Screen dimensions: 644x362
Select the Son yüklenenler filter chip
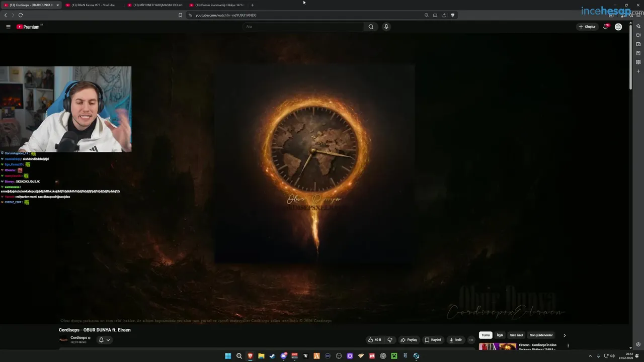(541, 335)
